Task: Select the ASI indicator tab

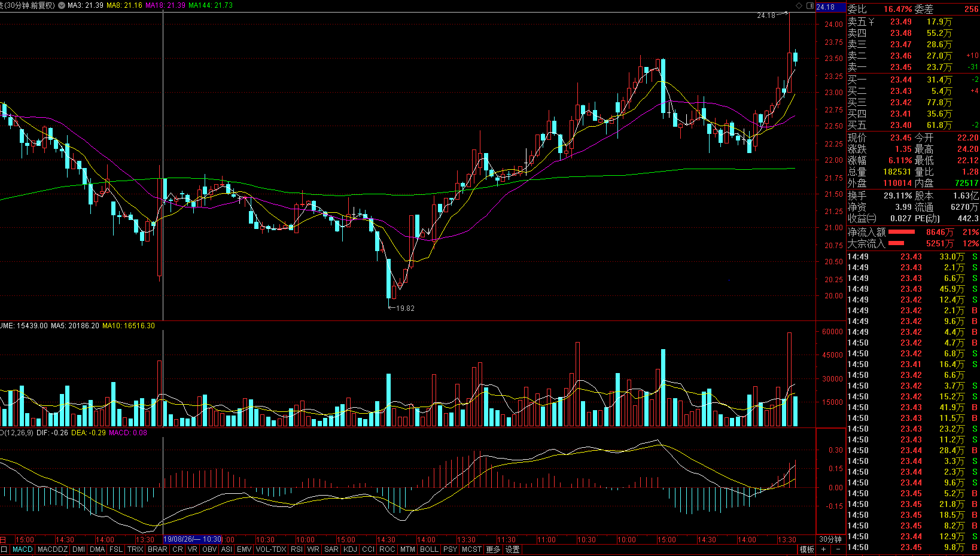Action: click(227, 549)
